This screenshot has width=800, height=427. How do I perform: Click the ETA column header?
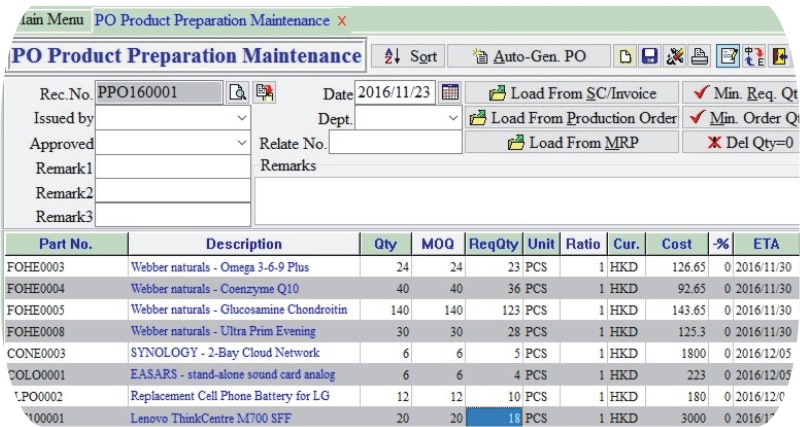pyautogui.click(x=766, y=244)
